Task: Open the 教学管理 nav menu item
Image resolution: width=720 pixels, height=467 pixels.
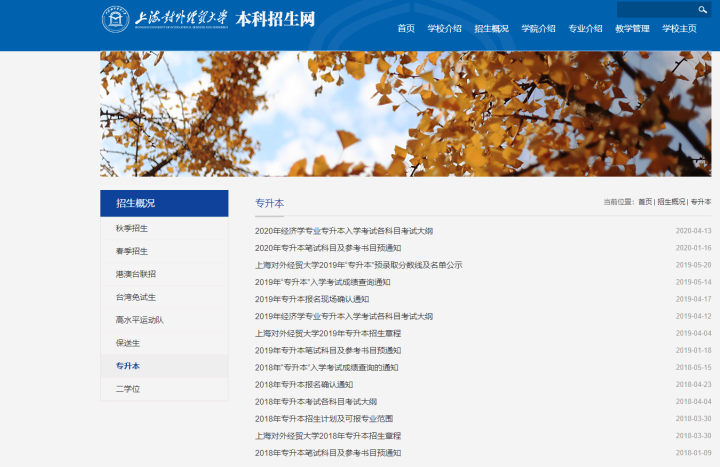Action: tap(632, 28)
